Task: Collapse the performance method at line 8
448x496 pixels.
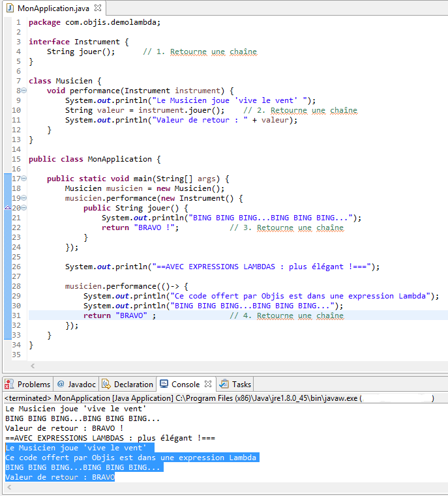Action: (24, 91)
